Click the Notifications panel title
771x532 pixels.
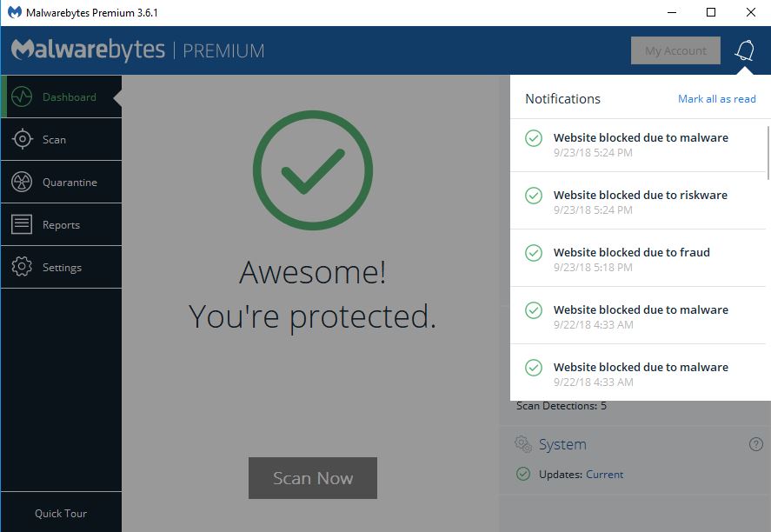point(562,99)
